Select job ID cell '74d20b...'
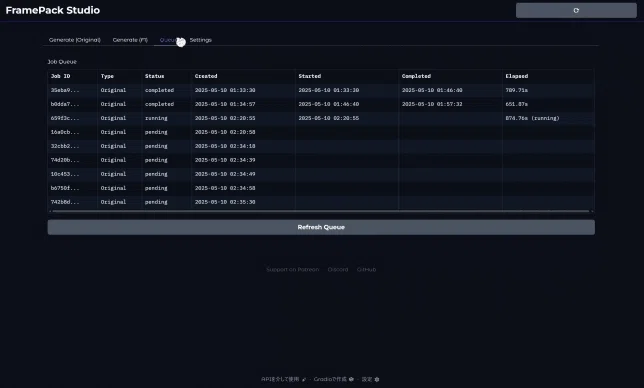Screen dimensions: 644x388 tap(73, 160)
